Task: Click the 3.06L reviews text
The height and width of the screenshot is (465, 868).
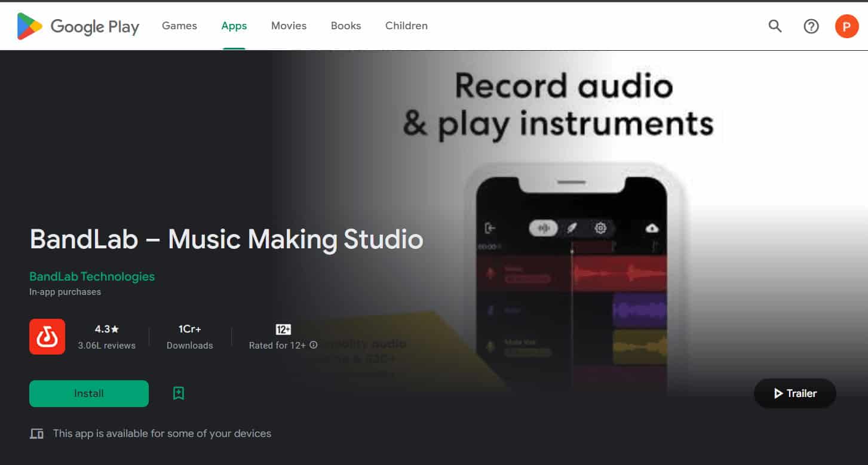Action: [x=107, y=346]
